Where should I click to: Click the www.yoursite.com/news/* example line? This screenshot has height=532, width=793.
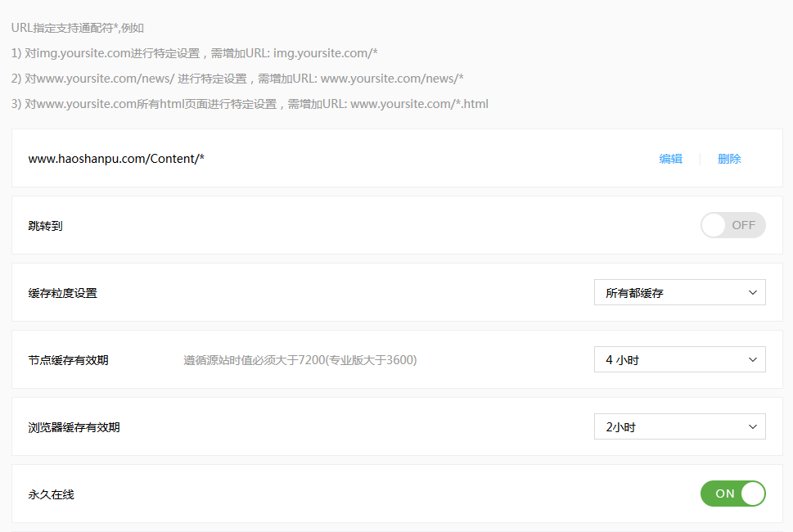[238, 79]
